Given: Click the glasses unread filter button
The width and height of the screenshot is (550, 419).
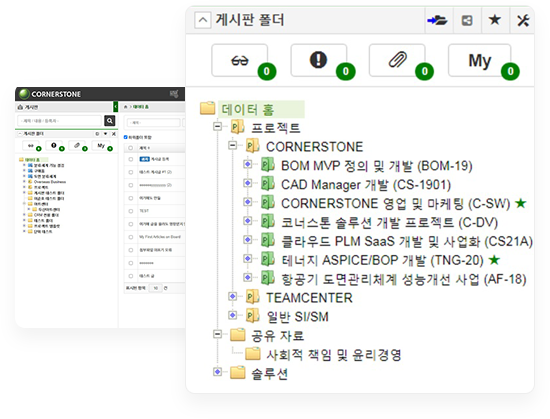Looking at the screenshot, I should 240,60.
